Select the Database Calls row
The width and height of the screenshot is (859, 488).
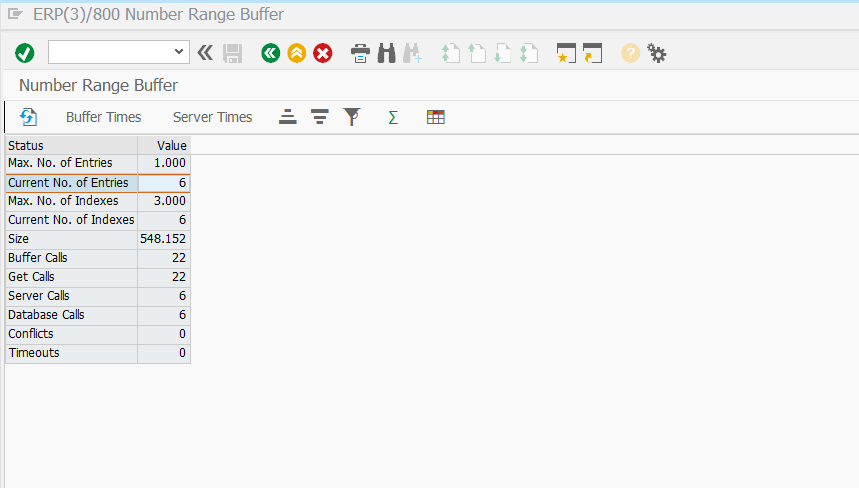tap(98, 315)
